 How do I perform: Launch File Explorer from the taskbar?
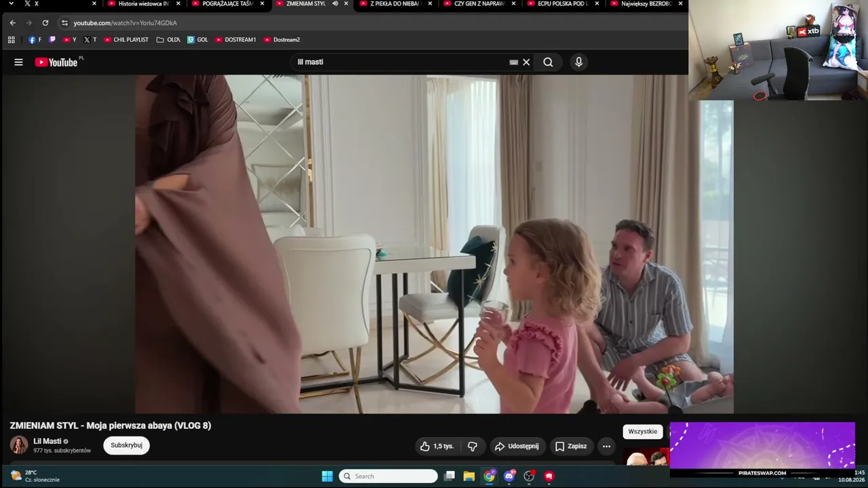click(x=469, y=476)
